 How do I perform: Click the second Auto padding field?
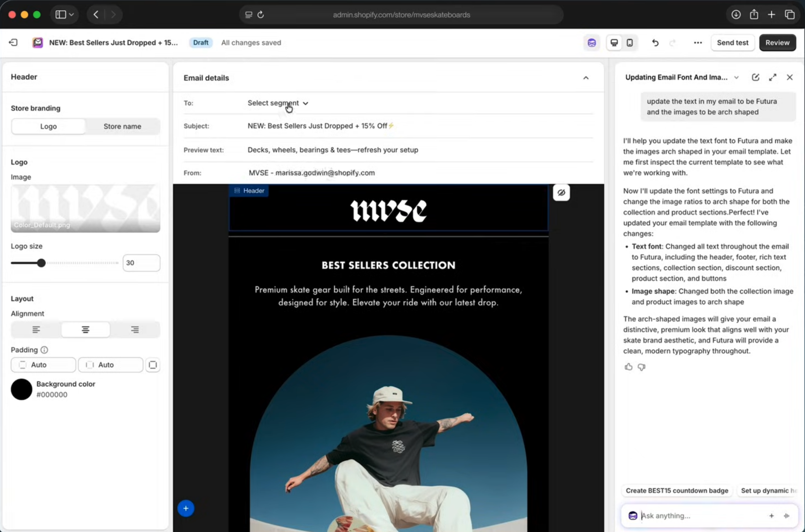[x=110, y=365]
